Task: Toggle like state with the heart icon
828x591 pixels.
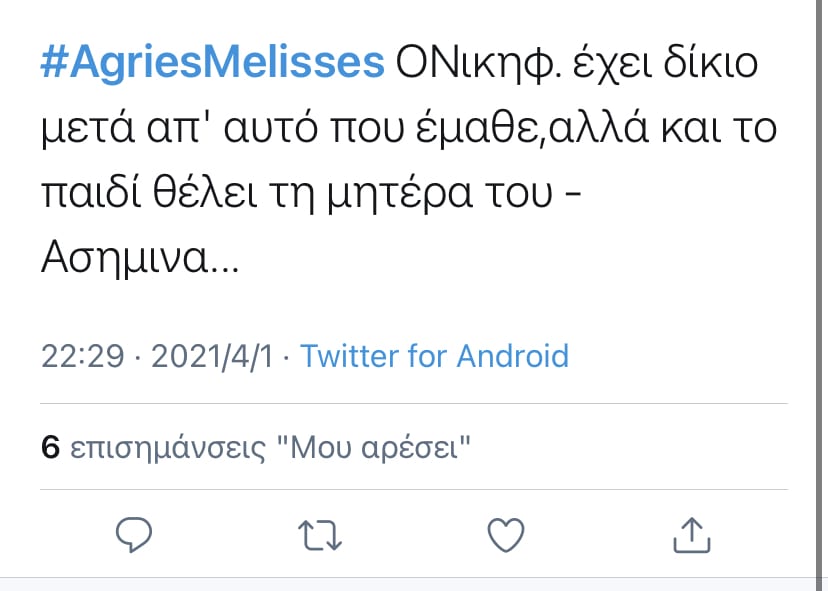Action: [506, 536]
